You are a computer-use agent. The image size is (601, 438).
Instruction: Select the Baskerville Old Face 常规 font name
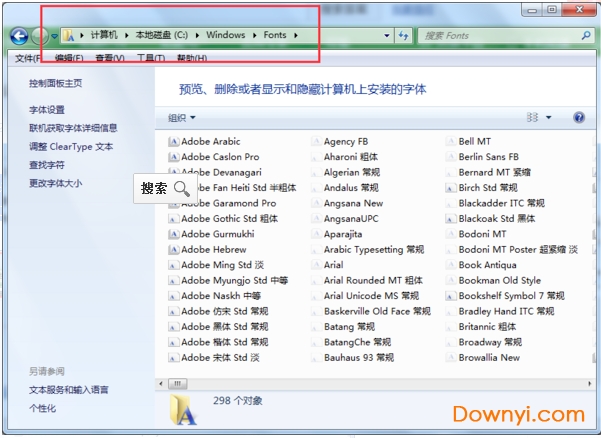click(x=377, y=312)
